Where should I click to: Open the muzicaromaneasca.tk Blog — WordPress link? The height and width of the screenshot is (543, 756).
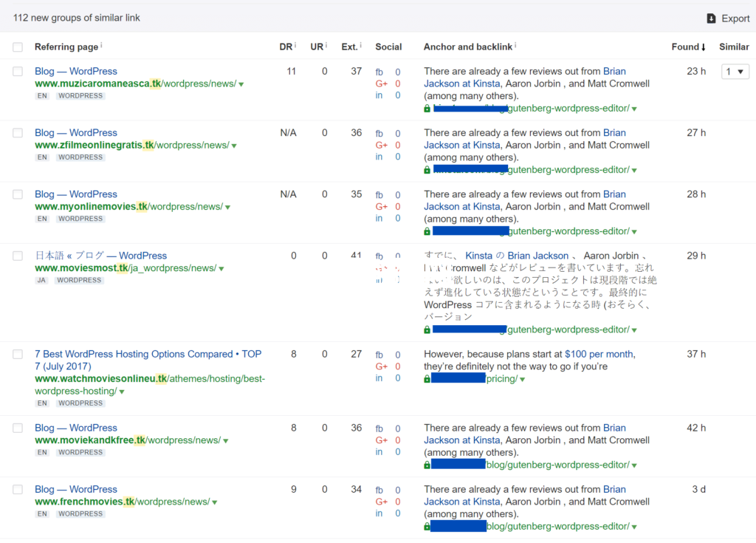click(x=76, y=71)
